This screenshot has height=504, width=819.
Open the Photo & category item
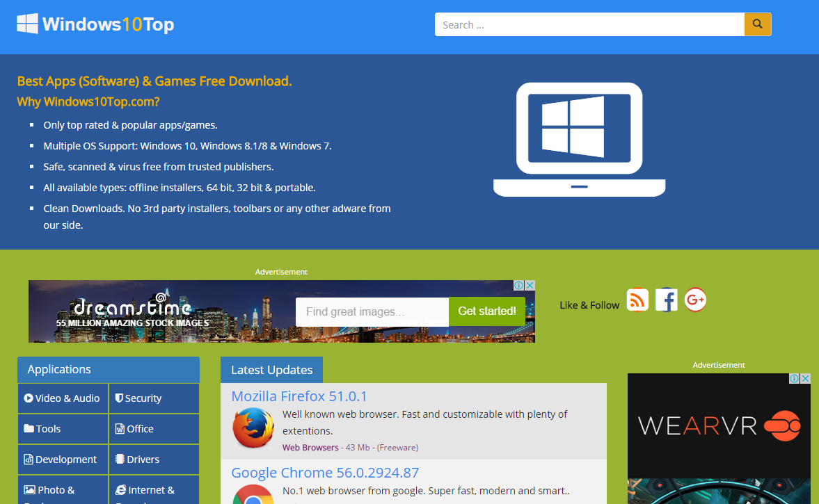(63, 490)
